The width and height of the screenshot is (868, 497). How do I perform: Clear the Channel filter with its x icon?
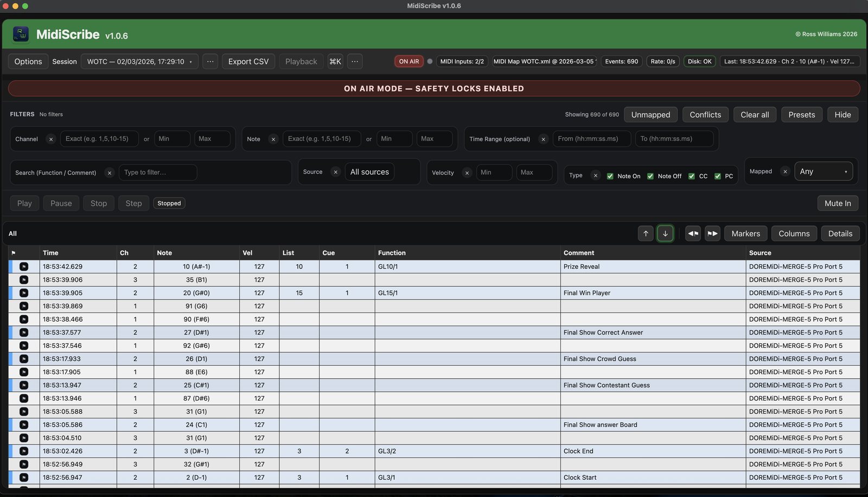tap(51, 139)
